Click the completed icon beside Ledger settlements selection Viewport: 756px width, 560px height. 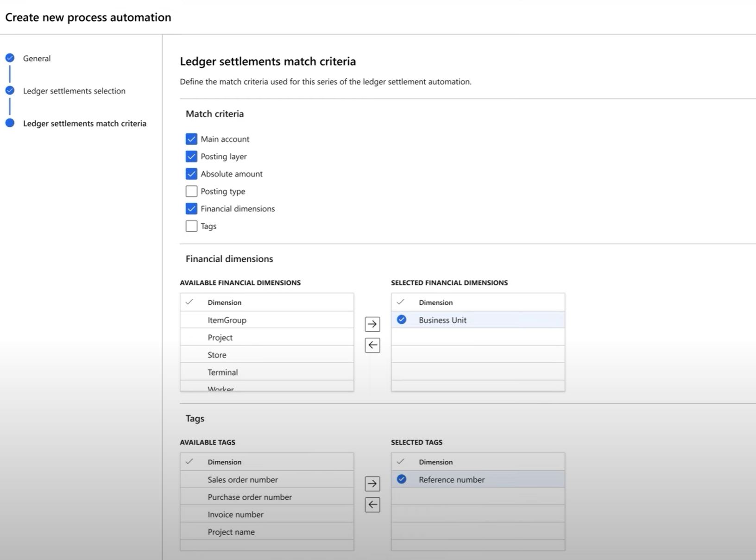click(10, 91)
